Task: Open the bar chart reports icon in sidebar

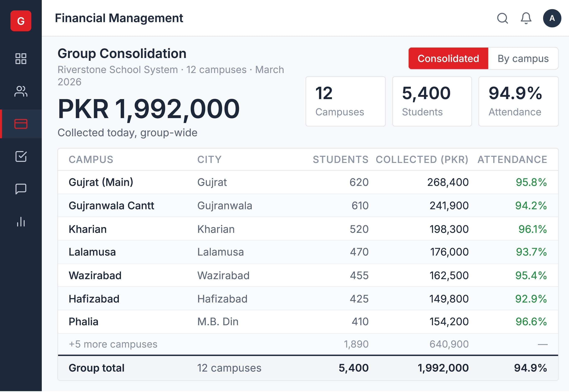Action: 21,222
